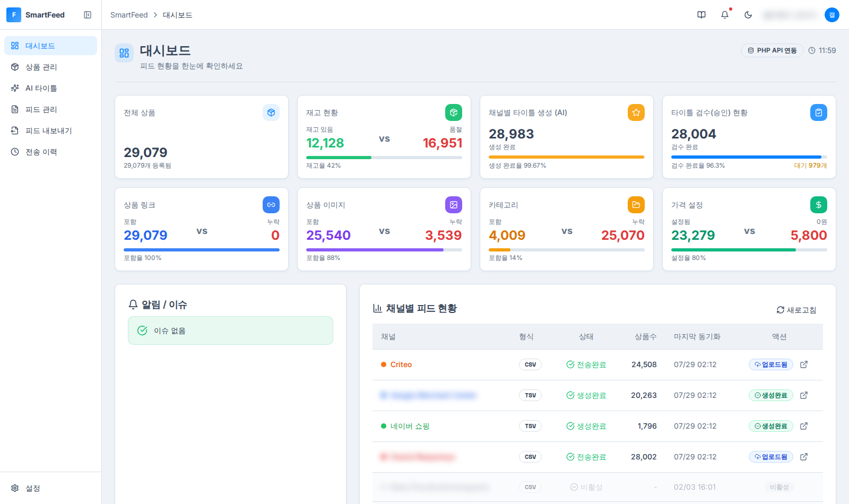Click 업로드됨 badge in 28,002 row
Screen dimensions: 849x504
(771, 457)
